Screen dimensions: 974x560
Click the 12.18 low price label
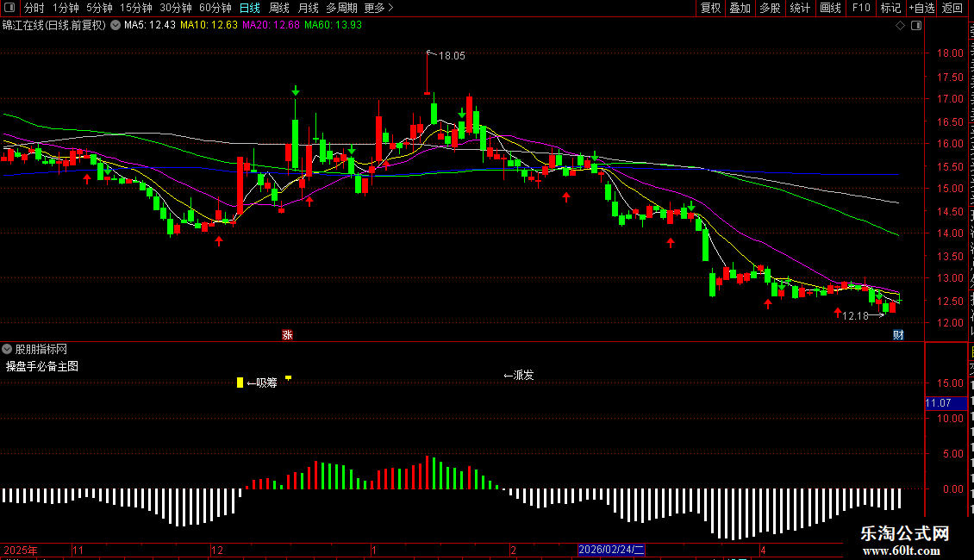tap(855, 316)
